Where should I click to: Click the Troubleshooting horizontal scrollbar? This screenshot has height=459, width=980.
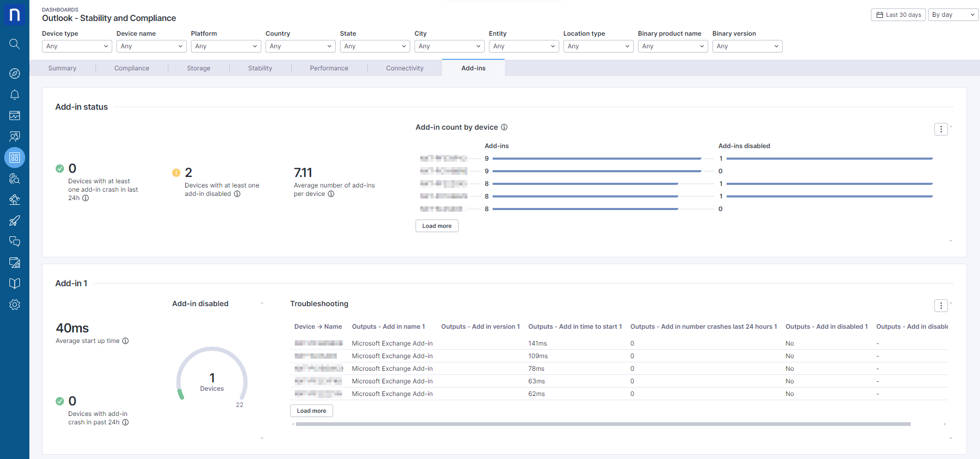(x=603, y=424)
